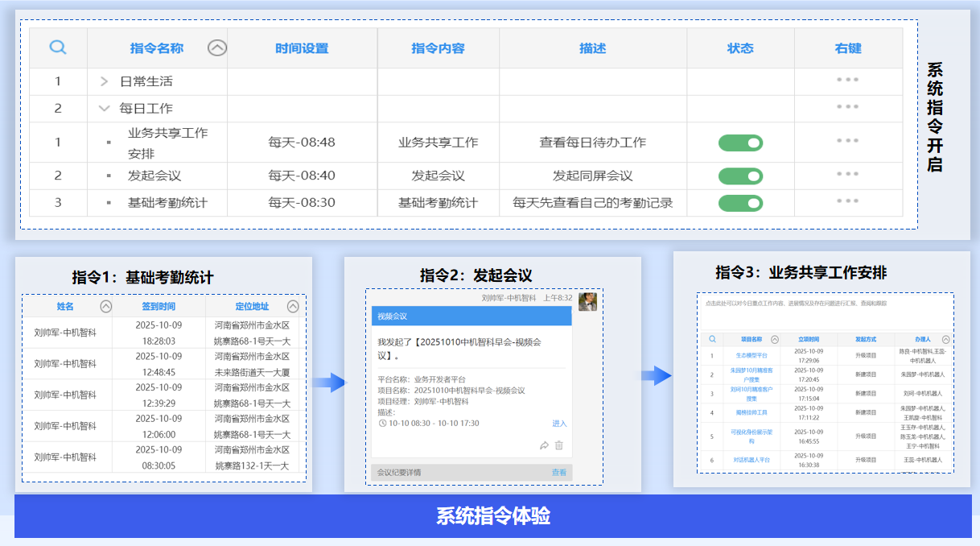Click the trash icon in the meeting card
This screenshot has width=980, height=546.
559,445
